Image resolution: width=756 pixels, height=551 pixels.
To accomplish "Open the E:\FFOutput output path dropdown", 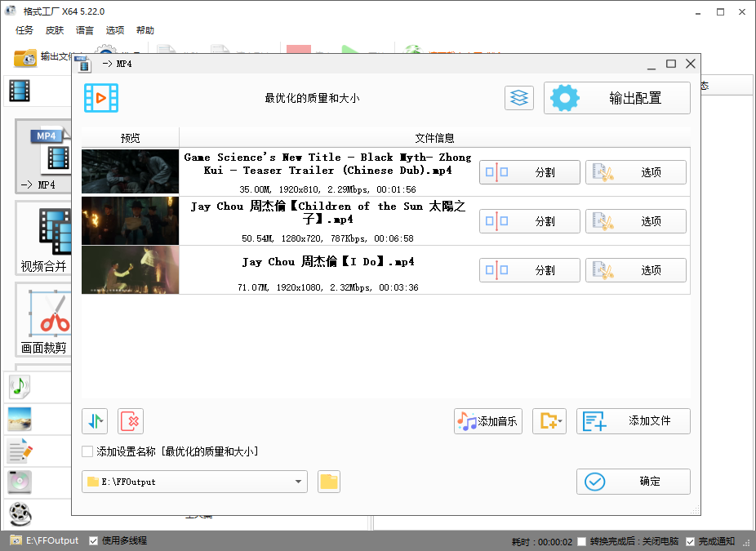I will coord(194,482).
